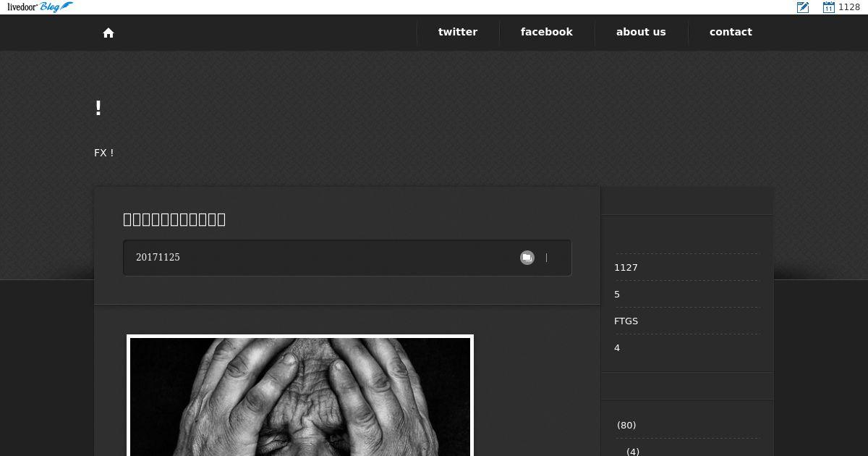Open the blog title link "!"
Viewport: 868px width, 456px height.
coord(98,109)
